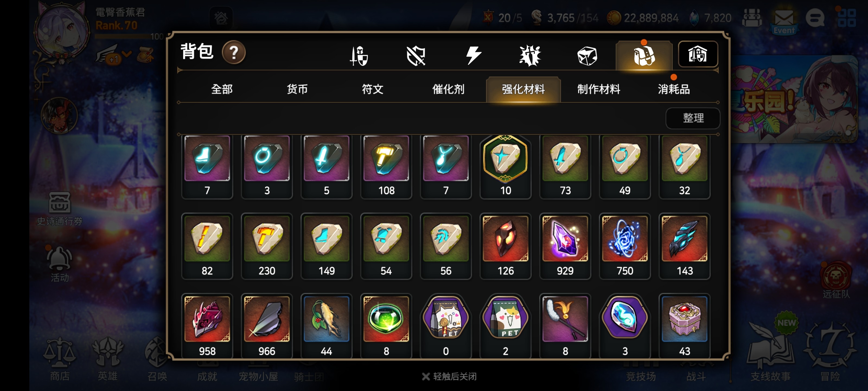Open the backpack help question mark
Viewport: 868px width, 391px height.
click(x=234, y=52)
